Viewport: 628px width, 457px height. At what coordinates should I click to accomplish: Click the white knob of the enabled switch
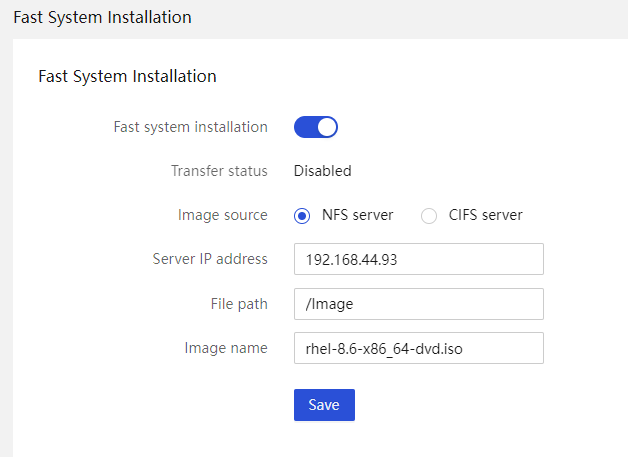pos(327,127)
